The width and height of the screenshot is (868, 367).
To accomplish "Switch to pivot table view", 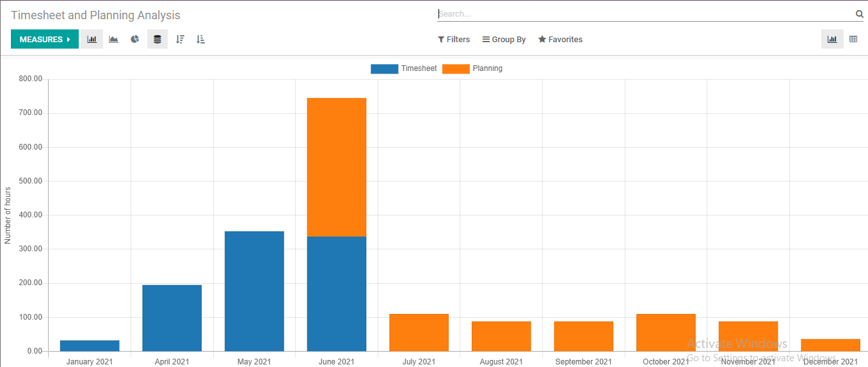I will [853, 39].
